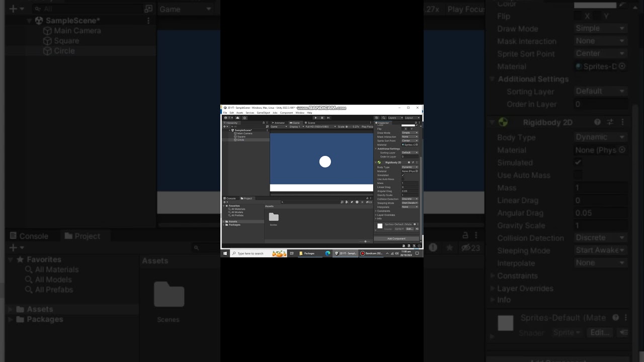
Task: Open SampleScene kebab options menu
Action: [x=267, y=130]
